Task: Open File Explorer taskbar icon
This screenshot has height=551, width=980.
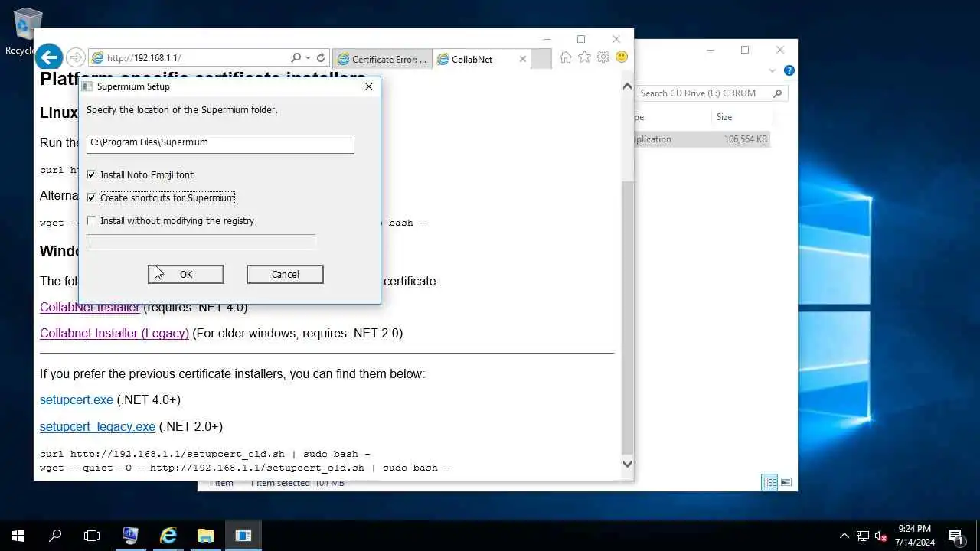Action: (206, 536)
